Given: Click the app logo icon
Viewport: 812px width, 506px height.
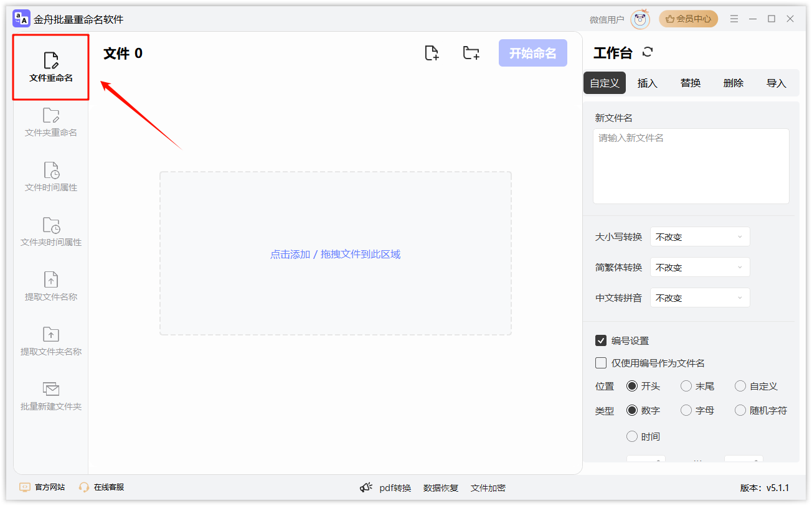Looking at the screenshot, I should coord(21,19).
